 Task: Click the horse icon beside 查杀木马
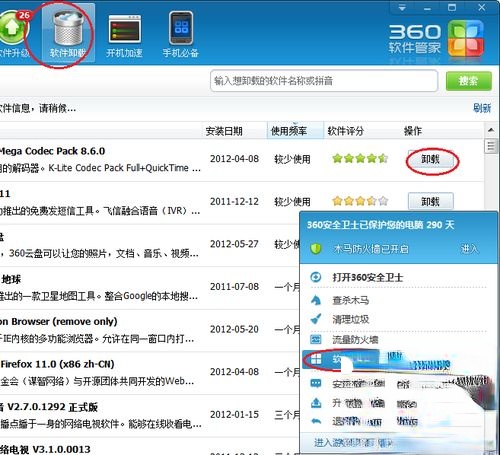(x=315, y=300)
